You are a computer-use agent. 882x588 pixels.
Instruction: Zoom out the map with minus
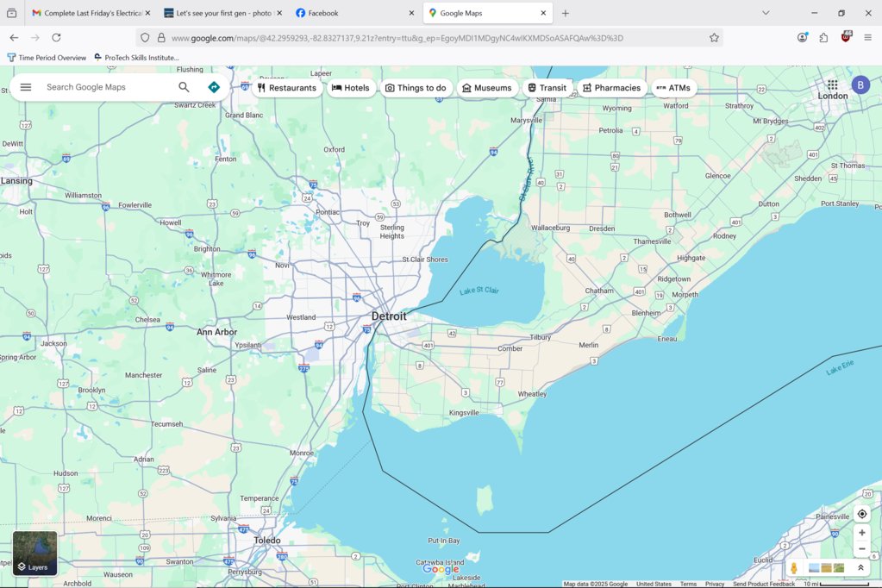point(862,548)
